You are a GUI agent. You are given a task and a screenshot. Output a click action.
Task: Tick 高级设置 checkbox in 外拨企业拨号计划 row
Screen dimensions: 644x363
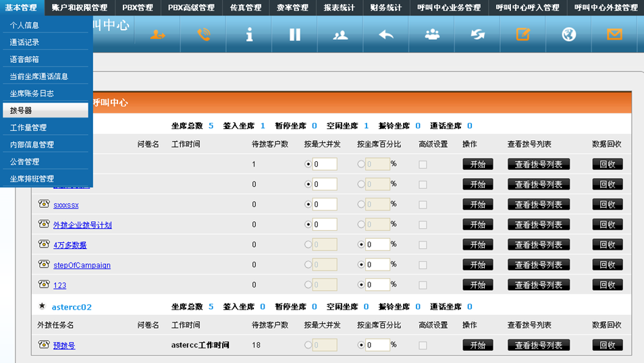[x=423, y=225]
